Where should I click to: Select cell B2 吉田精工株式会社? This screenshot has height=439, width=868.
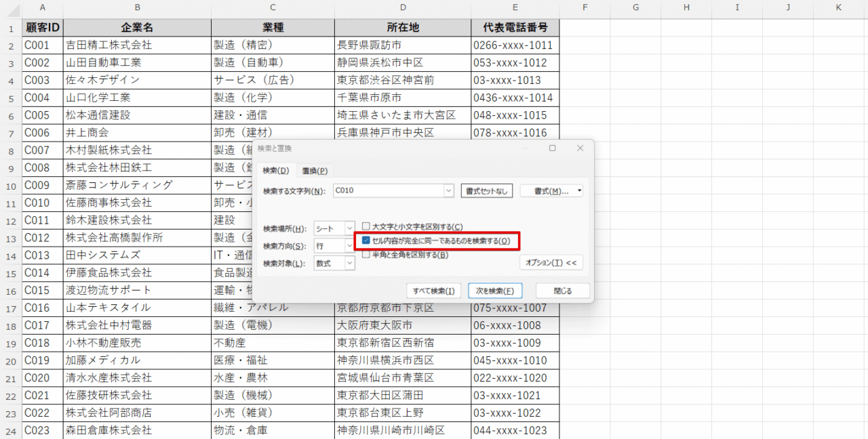point(137,45)
